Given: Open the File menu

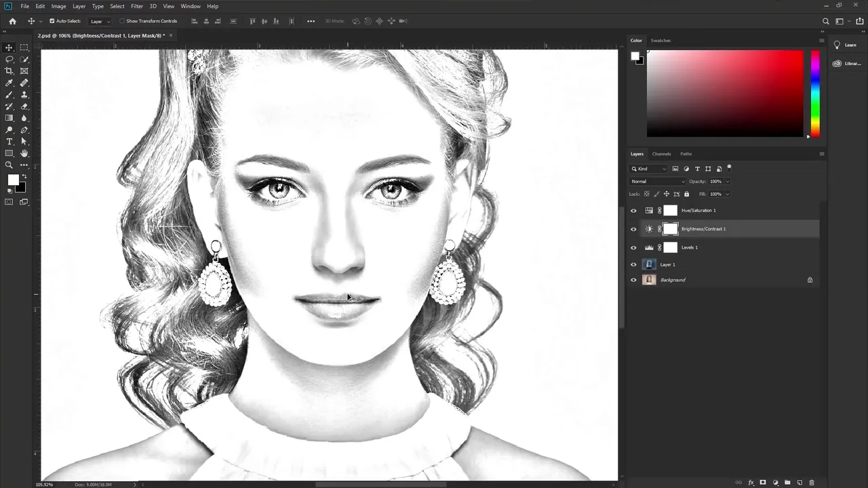Looking at the screenshot, I should click(24, 6).
